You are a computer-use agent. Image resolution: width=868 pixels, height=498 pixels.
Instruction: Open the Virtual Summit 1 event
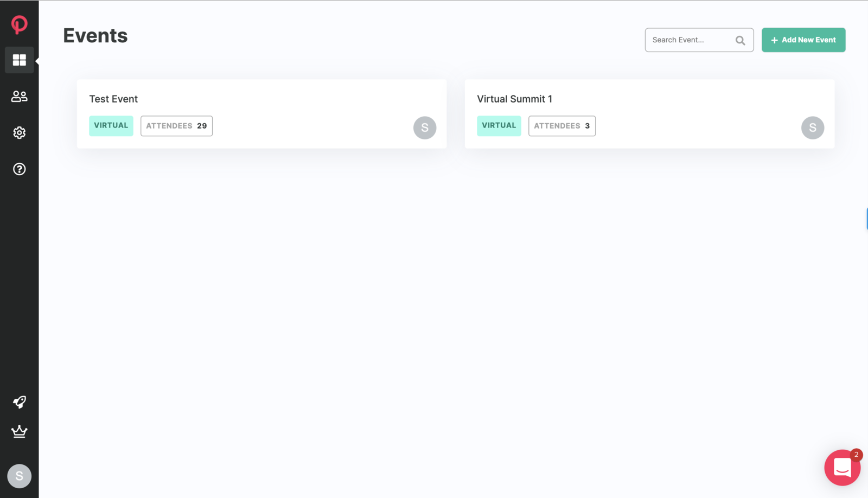coord(514,99)
